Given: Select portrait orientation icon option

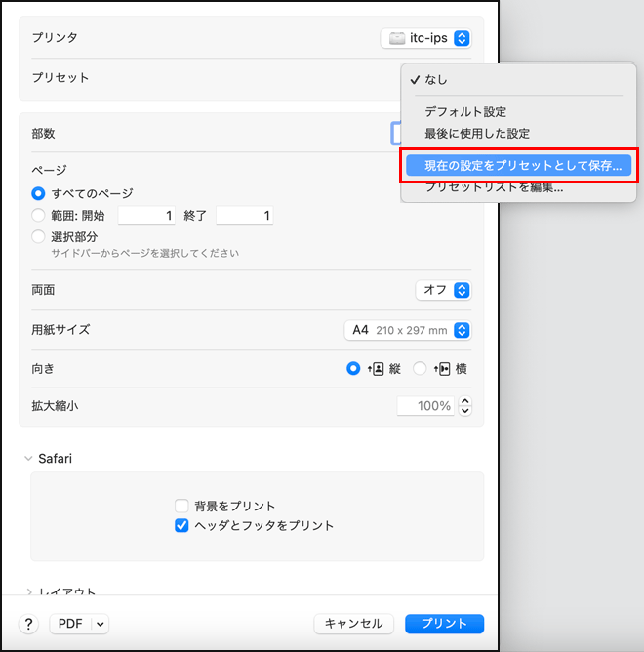Looking at the screenshot, I should [x=353, y=368].
